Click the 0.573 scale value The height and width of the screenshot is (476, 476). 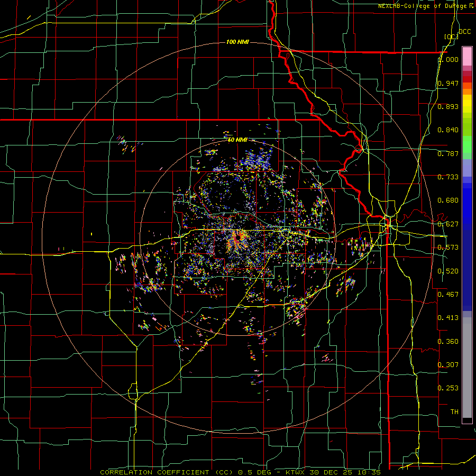[x=448, y=248]
